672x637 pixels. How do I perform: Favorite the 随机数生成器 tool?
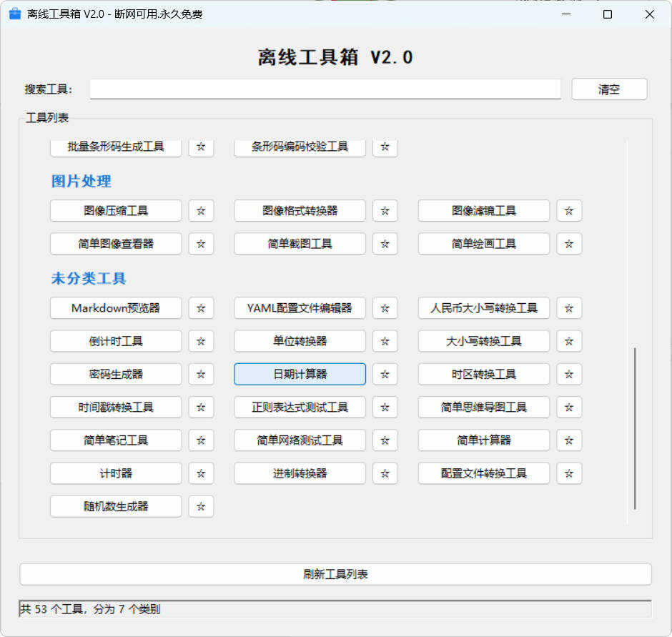tap(200, 506)
